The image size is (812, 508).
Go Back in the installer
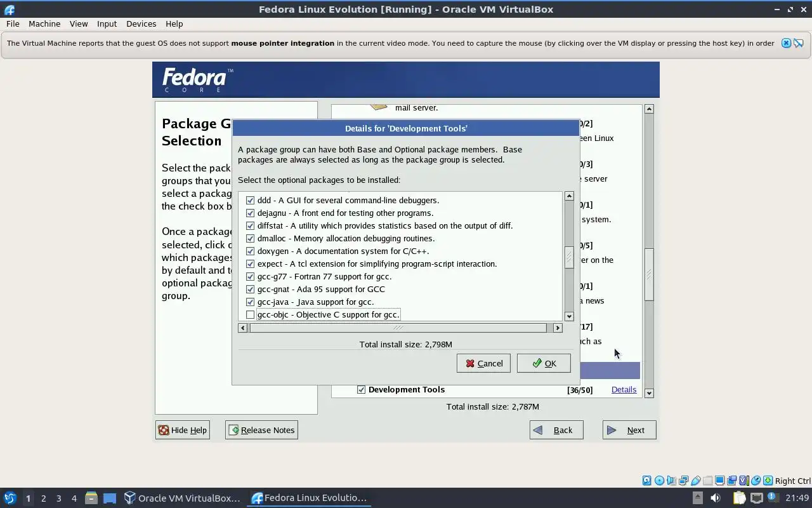tap(556, 430)
